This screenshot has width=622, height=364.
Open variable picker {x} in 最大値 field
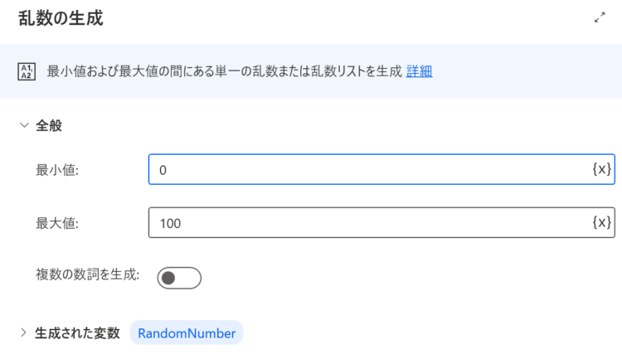[601, 222]
